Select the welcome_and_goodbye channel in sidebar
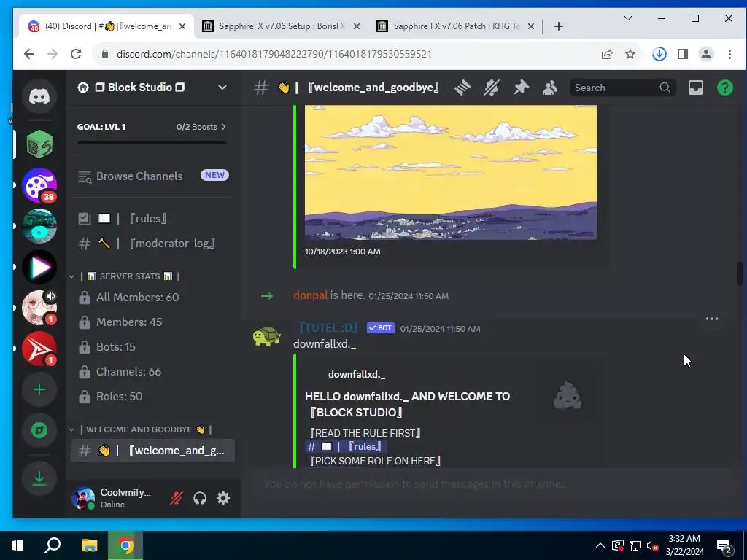 tap(152, 451)
